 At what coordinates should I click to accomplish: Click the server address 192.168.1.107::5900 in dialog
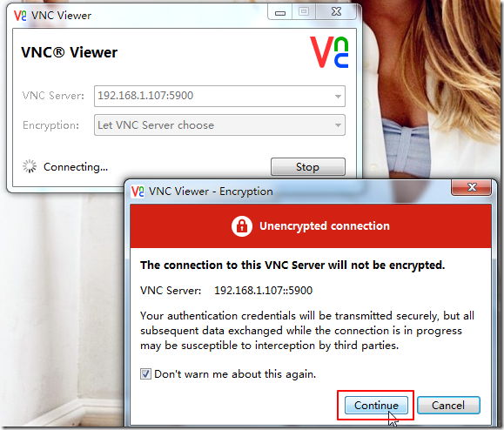tap(263, 291)
